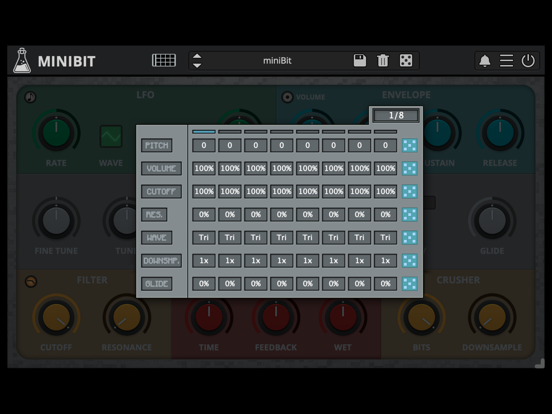Toggle the envelope VOLUME target button
The width and height of the screenshot is (552, 414).
coord(287,97)
